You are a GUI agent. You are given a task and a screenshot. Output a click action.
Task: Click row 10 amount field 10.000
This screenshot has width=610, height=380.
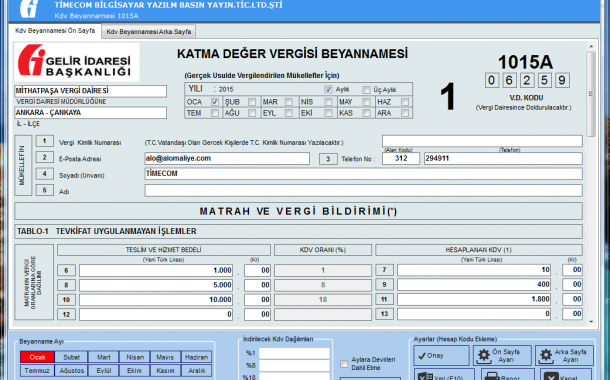tap(156, 299)
